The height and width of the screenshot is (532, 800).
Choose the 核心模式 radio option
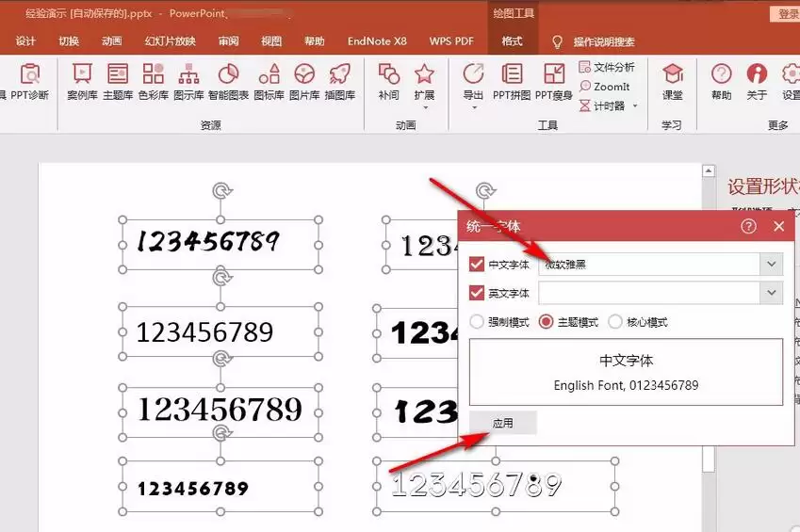[615, 322]
